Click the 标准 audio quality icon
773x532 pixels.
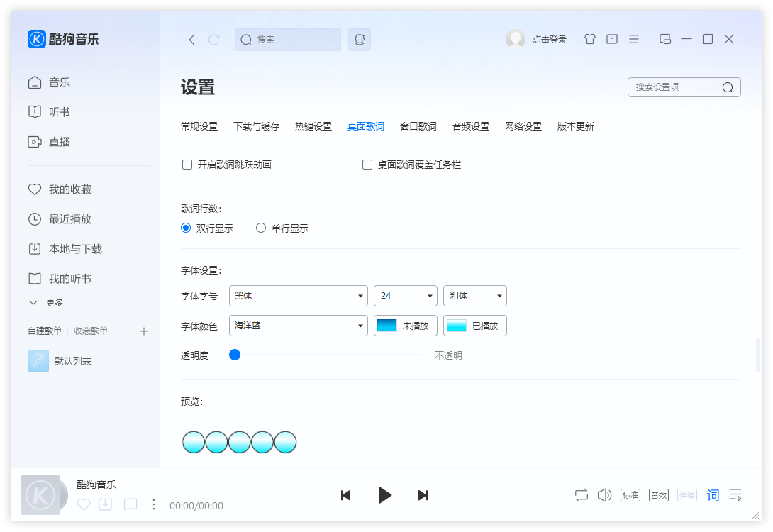click(x=630, y=494)
